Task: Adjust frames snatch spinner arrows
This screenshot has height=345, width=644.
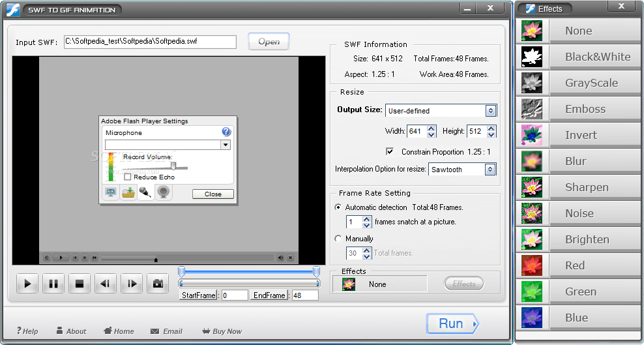Action: (x=367, y=222)
